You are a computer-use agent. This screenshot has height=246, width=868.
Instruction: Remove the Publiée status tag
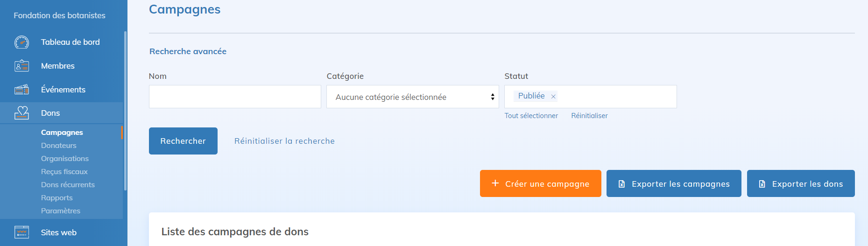(553, 97)
